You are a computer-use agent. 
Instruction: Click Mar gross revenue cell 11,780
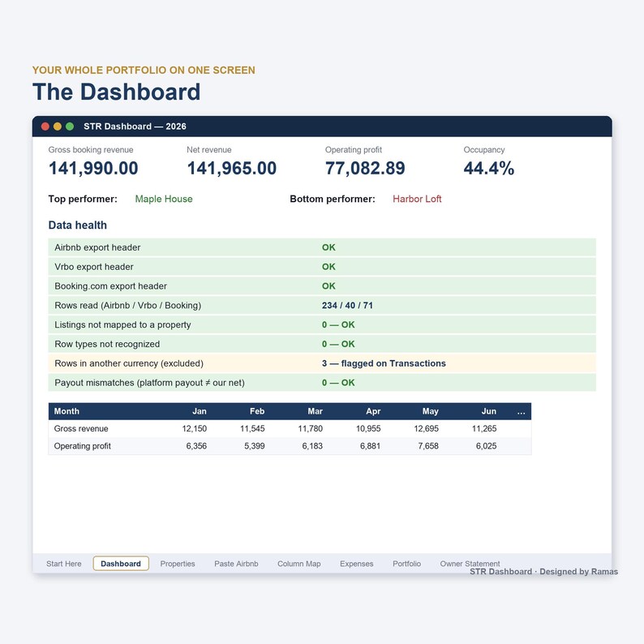pos(310,428)
